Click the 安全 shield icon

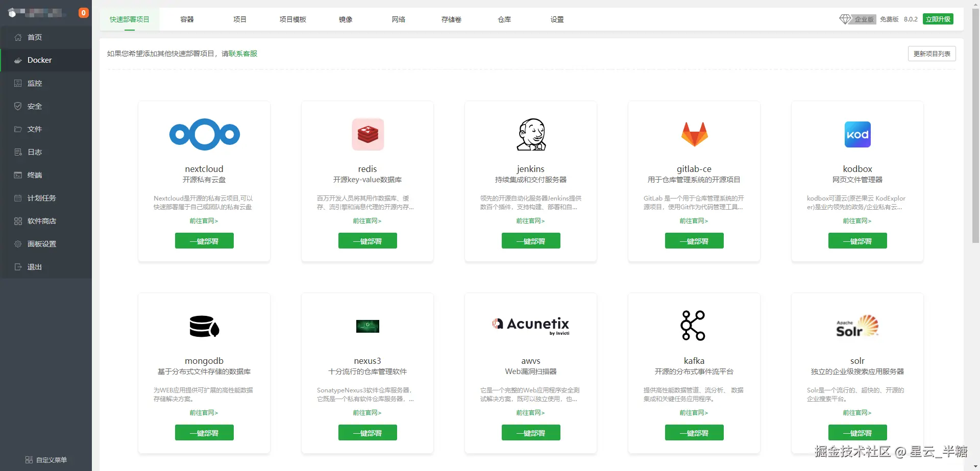tap(18, 106)
